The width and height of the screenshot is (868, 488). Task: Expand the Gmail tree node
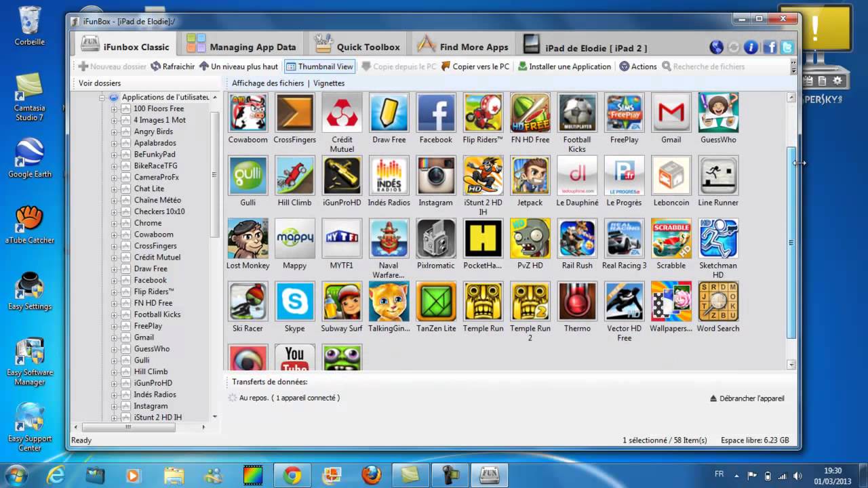coord(114,337)
